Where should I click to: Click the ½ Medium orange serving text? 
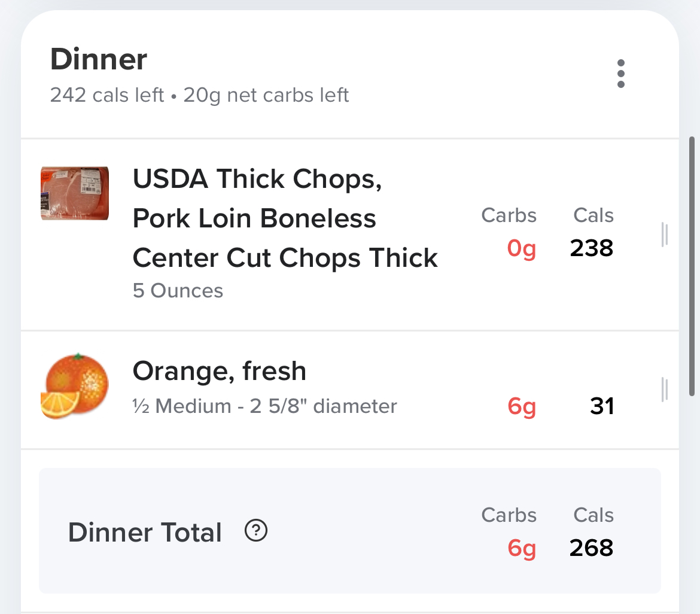click(264, 406)
